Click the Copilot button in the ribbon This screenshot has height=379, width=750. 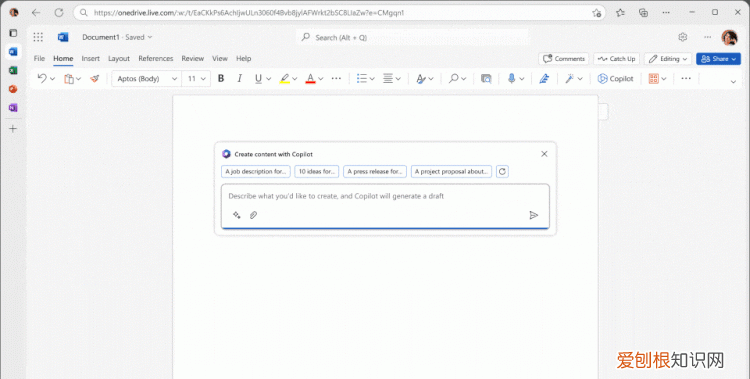tap(616, 78)
